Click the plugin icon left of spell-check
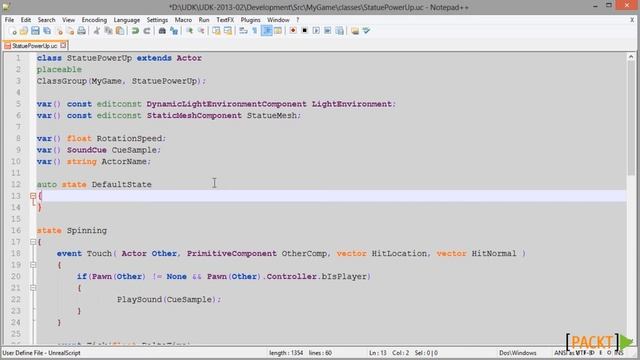640x360 pixels. pyautogui.click(x=355, y=31)
